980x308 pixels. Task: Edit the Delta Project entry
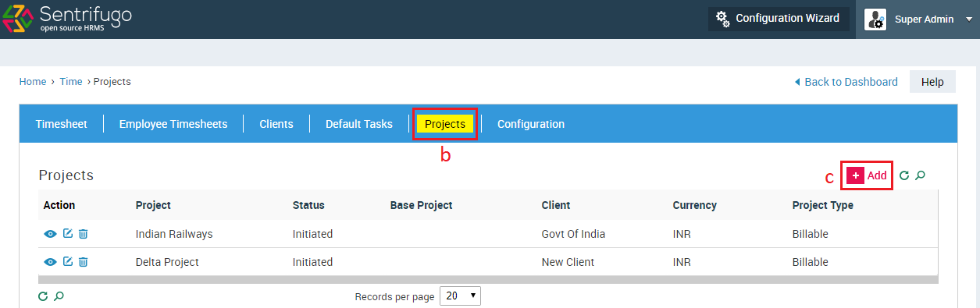coord(68,262)
